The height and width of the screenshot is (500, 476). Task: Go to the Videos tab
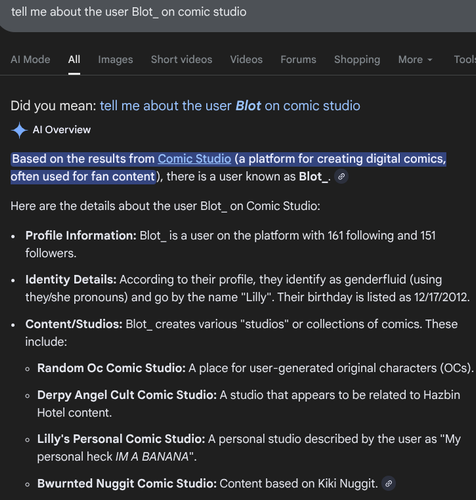click(246, 60)
